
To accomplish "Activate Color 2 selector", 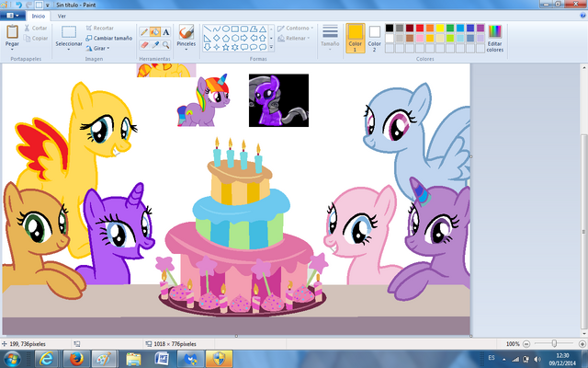I will [374, 38].
